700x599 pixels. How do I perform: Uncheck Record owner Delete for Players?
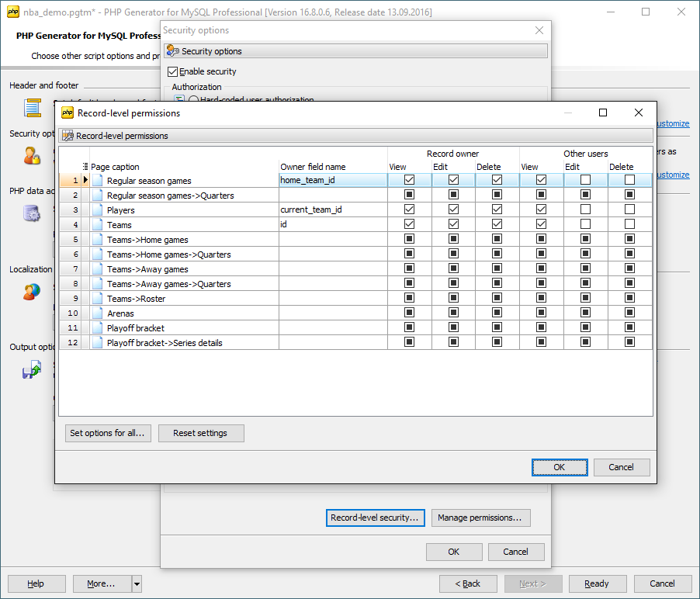click(497, 209)
